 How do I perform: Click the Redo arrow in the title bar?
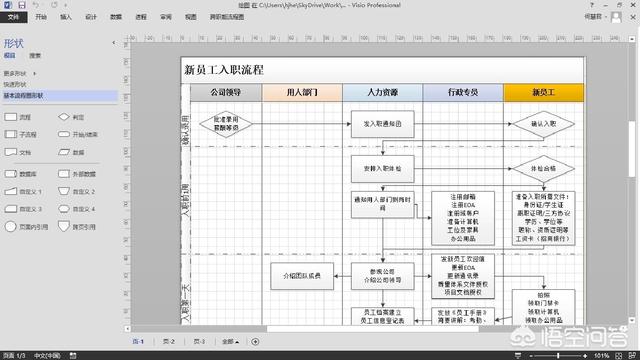(x=54, y=5)
